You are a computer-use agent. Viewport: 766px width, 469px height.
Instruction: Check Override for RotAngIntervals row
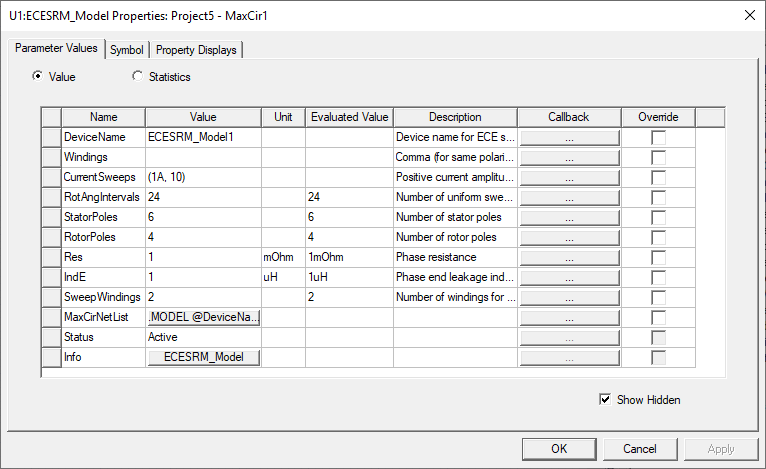click(x=658, y=197)
